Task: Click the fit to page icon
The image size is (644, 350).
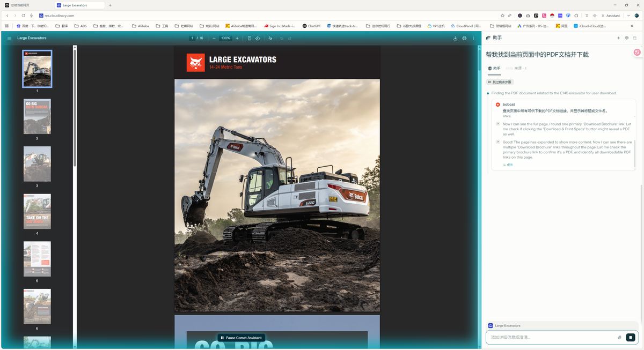Action: (250, 38)
